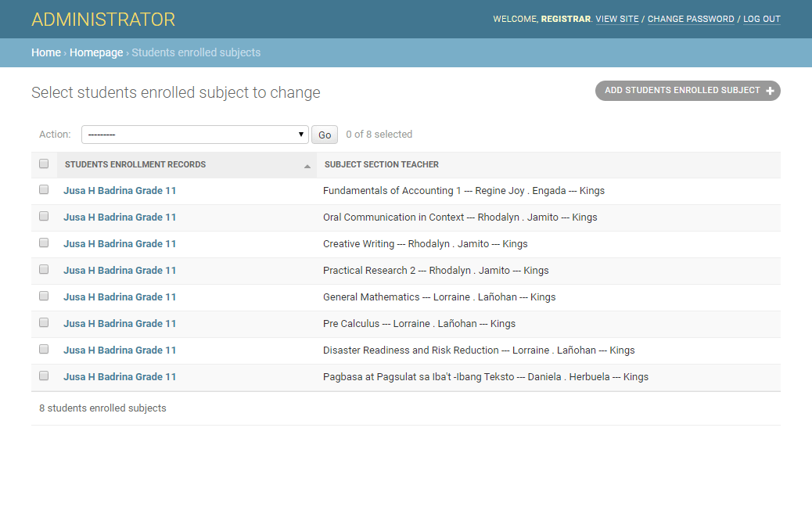Open View Site link
The height and width of the screenshot is (514, 812).
pos(617,19)
